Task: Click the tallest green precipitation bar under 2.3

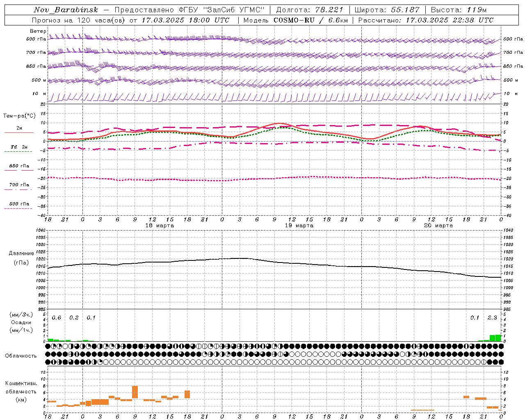Action: click(498, 338)
